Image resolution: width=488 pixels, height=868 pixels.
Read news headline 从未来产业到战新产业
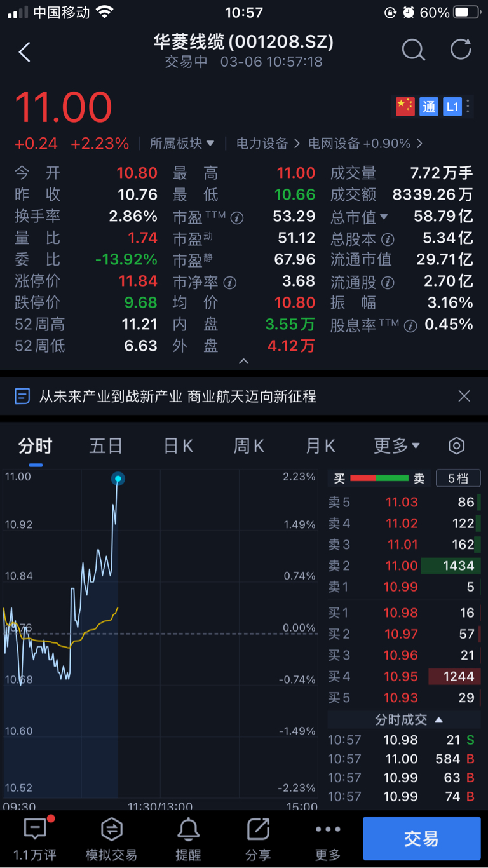pos(178,397)
